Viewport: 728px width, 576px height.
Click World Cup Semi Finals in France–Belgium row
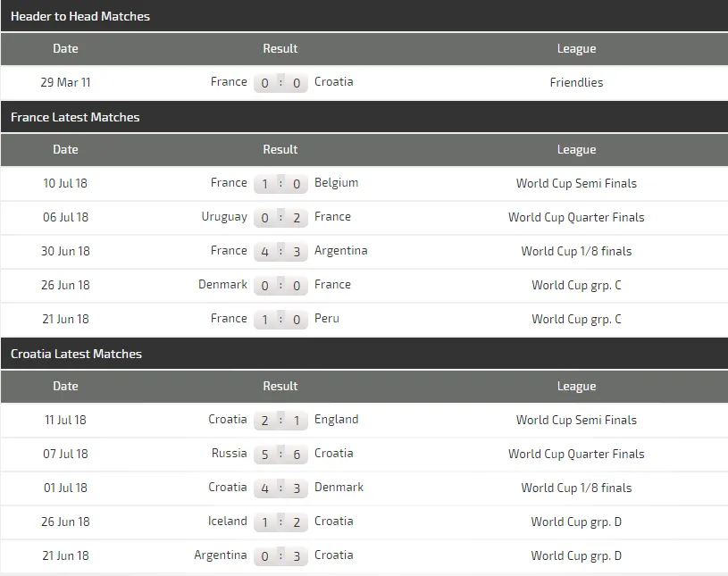576,183
